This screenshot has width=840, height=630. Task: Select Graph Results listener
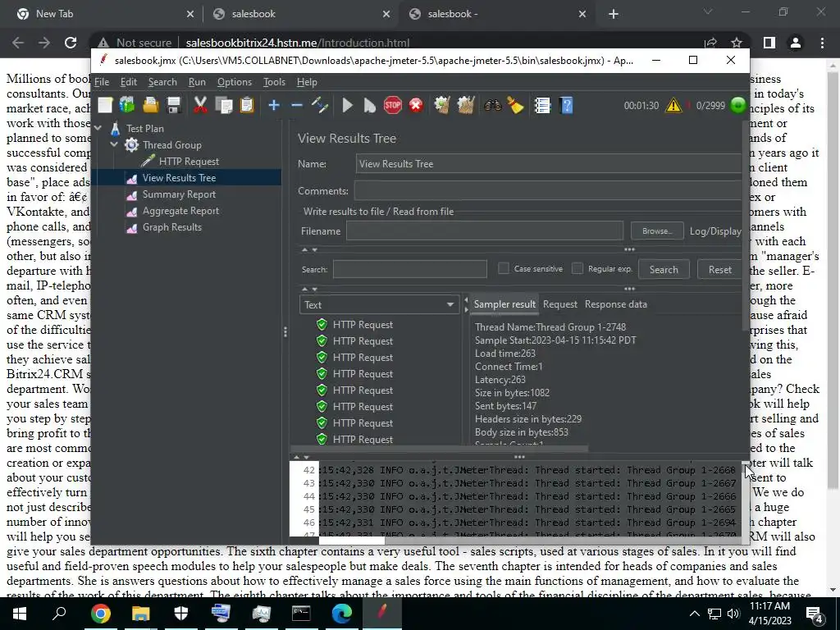pyautogui.click(x=172, y=227)
